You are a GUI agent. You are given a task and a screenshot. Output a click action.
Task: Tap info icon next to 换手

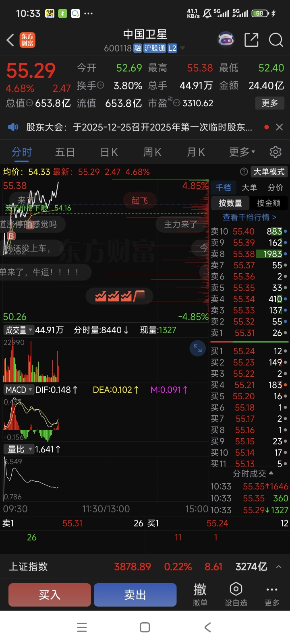pyautogui.click(x=101, y=85)
